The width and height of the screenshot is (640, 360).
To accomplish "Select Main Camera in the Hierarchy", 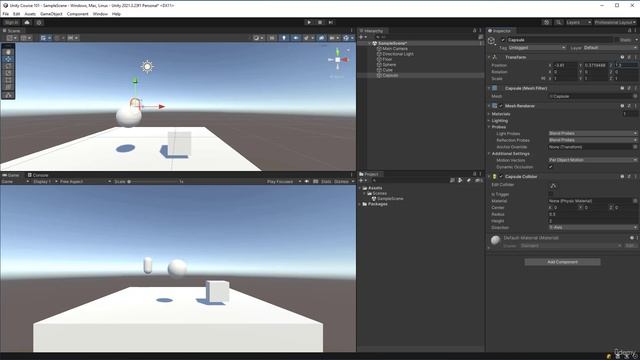I will [x=395, y=49].
